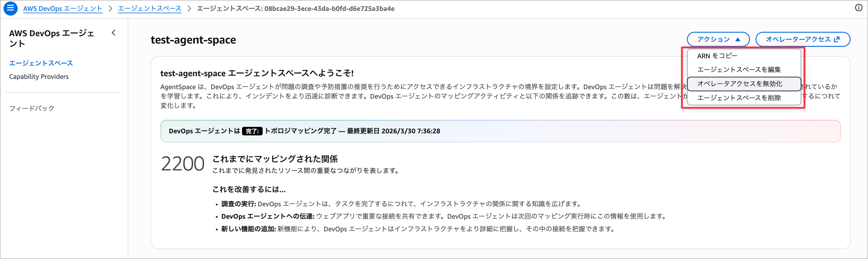The width and height of the screenshot is (868, 259).
Task: Choose エージェントスペースを削除 menu item
Action: pyautogui.click(x=744, y=98)
